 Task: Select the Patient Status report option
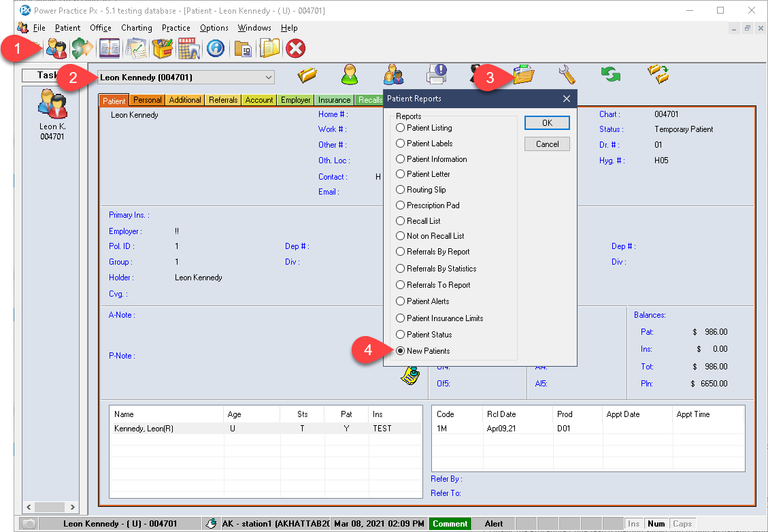click(x=424, y=335)
